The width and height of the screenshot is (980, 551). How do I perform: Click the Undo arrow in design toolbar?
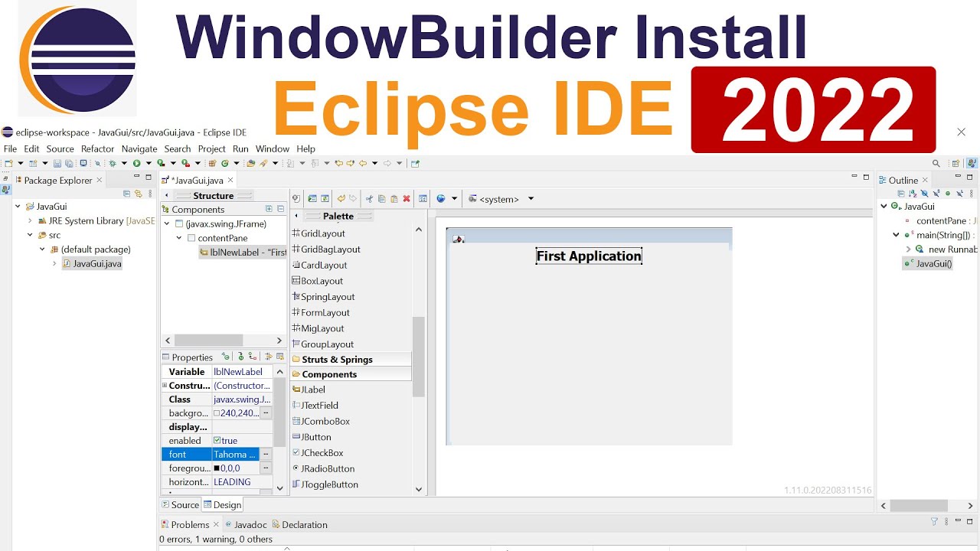pos(341,198)
